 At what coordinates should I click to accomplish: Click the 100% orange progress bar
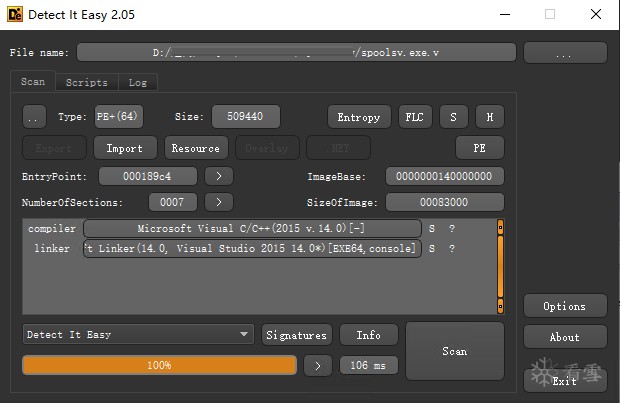(x=159, y=365)
